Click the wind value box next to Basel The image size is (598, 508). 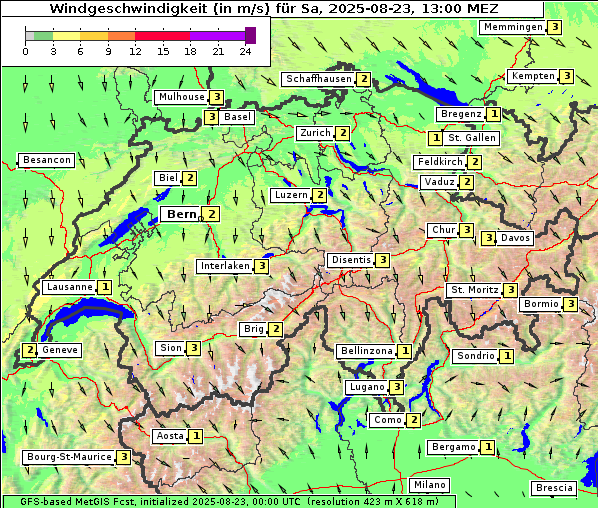[212, 117]
